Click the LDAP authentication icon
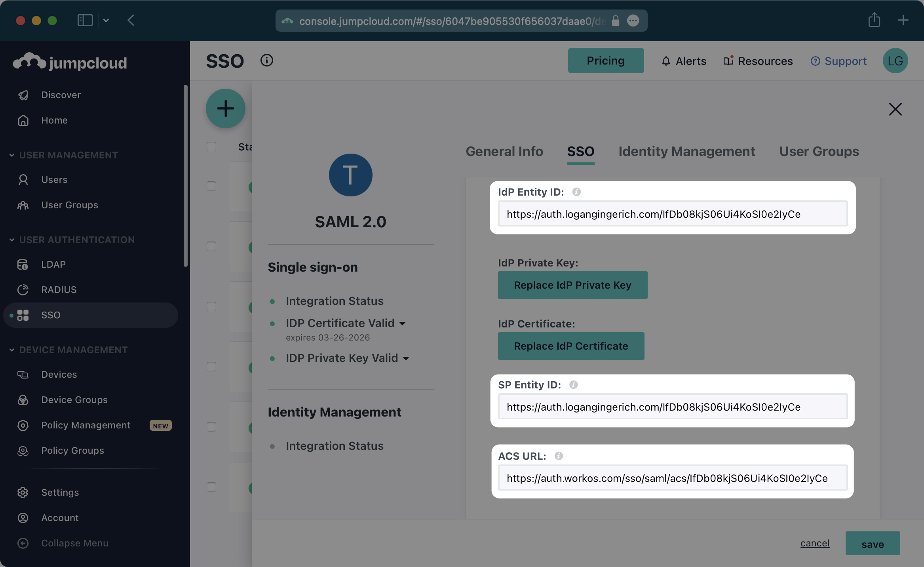This screenshot has width=924, height=567. (x=23, y=264)
